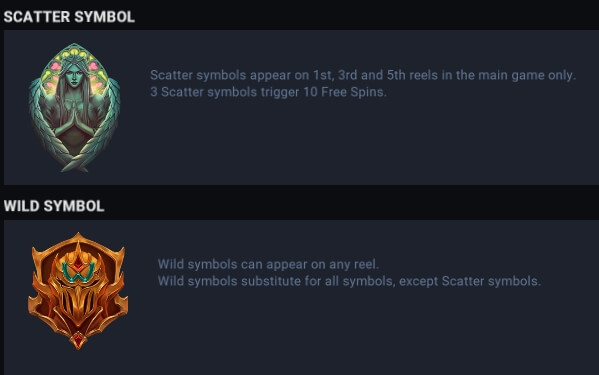
Task: Click the teal visor on the golden helmet
Action: (x=79, y=272)
